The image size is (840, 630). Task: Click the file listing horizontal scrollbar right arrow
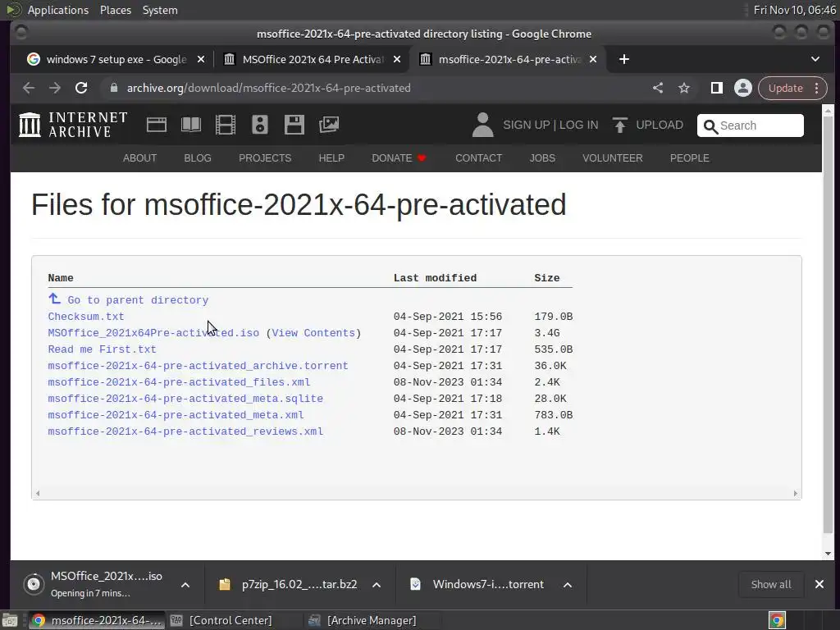(795, 493)
